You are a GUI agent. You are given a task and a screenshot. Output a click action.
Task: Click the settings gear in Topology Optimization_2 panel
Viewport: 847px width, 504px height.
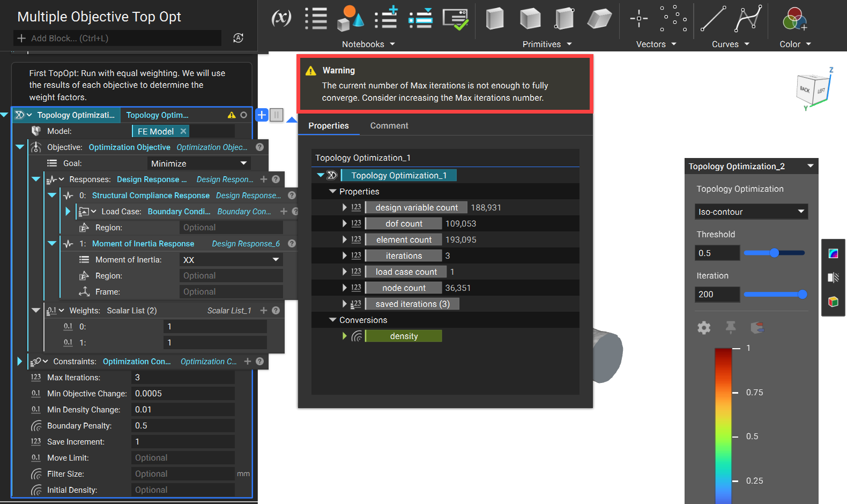(x=704, y=328)
